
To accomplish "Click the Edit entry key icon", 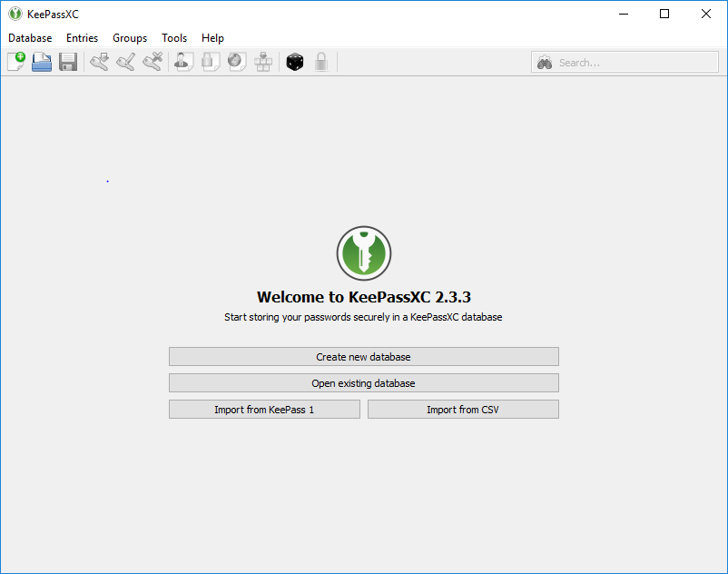I will pyautogui.click(x=126, y=62).
